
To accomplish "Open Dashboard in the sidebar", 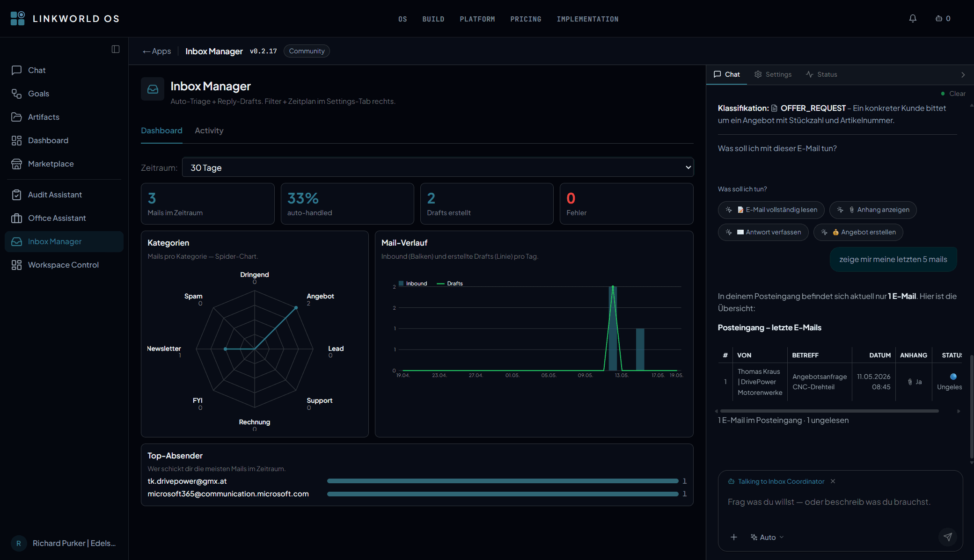I will coord(64,140).
